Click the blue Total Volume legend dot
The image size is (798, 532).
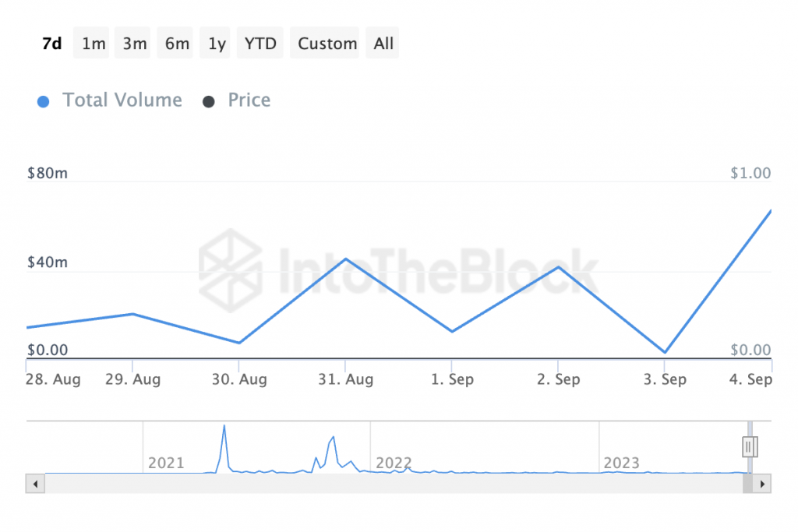[x=44, y=102]
